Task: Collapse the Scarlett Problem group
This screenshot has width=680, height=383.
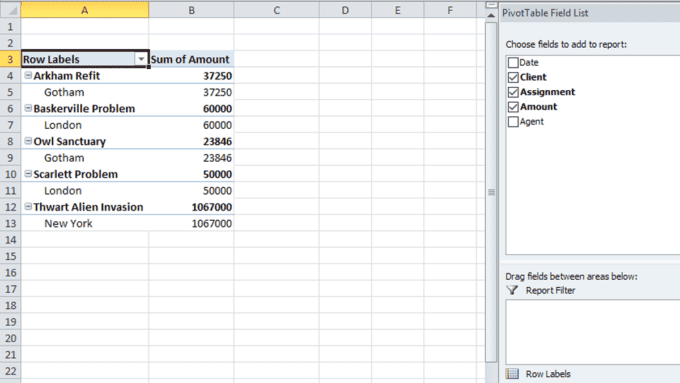Action: (x=28, y=173)
